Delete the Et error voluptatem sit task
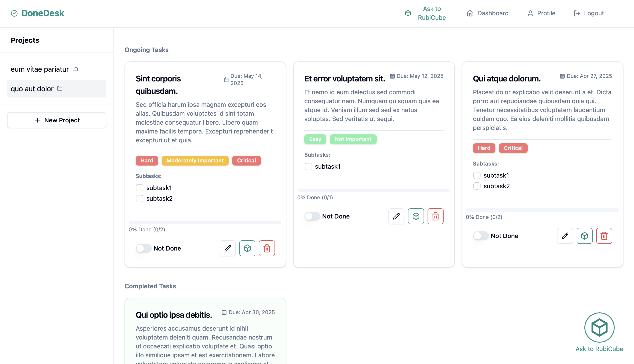The width and height of the screenshot is (634, 364). [x=435, y=216]
